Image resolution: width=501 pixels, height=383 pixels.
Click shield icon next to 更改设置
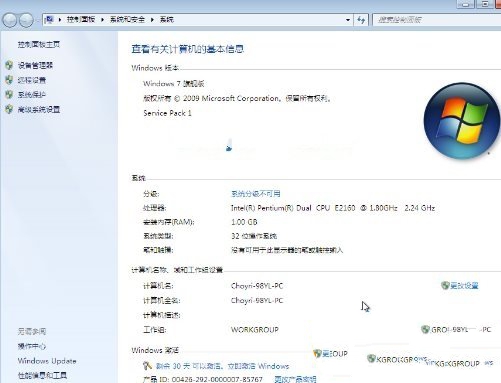point(445,285)
